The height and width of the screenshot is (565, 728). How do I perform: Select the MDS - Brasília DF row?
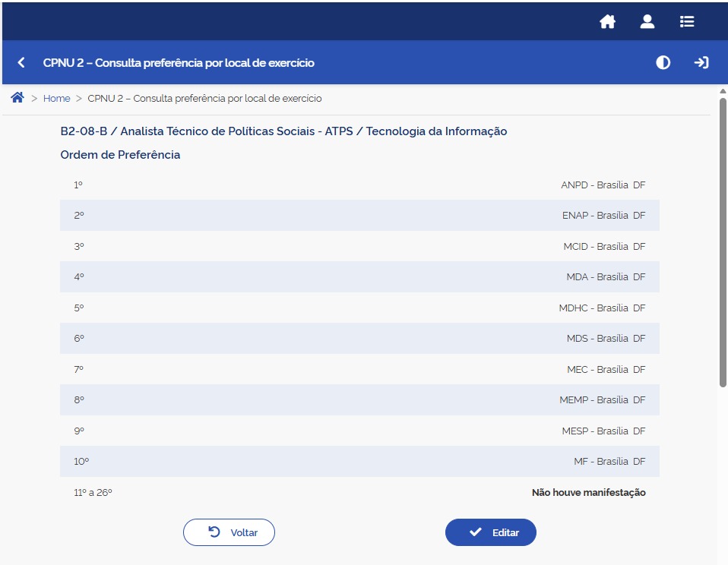coord(360,338)
